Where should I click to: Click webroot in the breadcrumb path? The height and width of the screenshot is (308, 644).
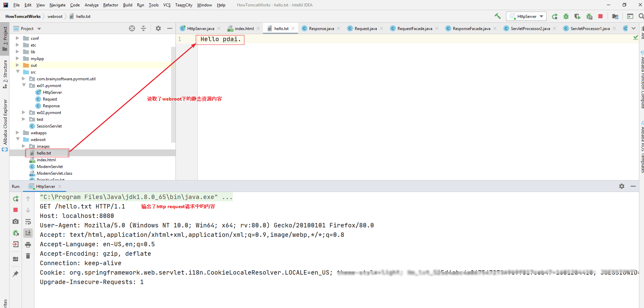55,17
